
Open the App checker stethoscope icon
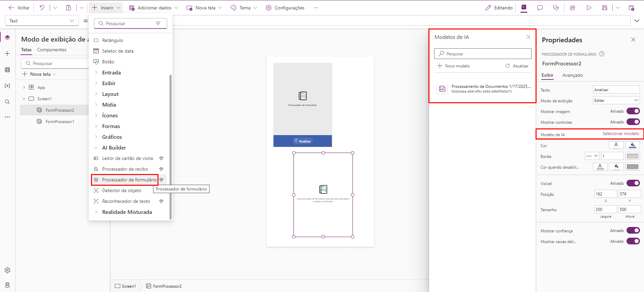coord(556,8)
